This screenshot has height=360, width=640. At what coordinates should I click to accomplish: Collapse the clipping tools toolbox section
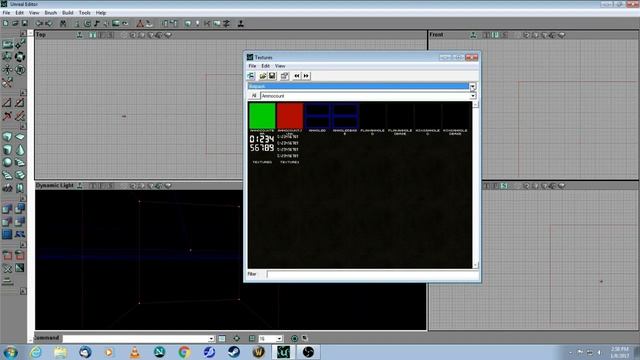click(x=23, y=93)
